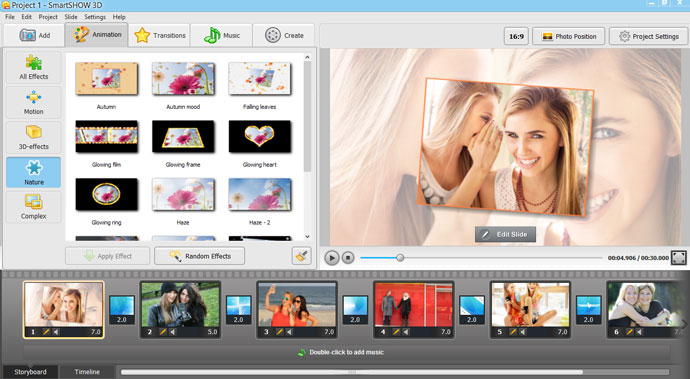Screen dimensions: 690x379
Task: Open Photo Position settings
Action: (569, 37)
